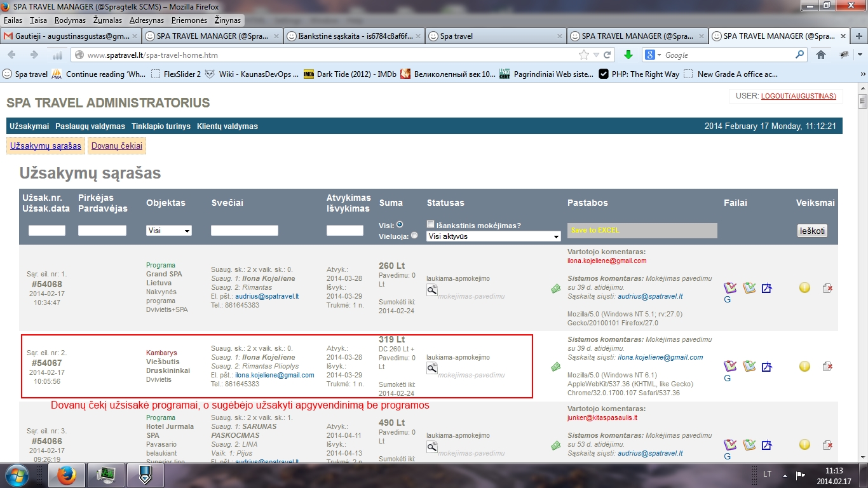Image resolution: width=868 pixels, height=488 pixels.
Task: Open the Statusas Visi aktyvūs dropdown
Action: tap(494, 236)
